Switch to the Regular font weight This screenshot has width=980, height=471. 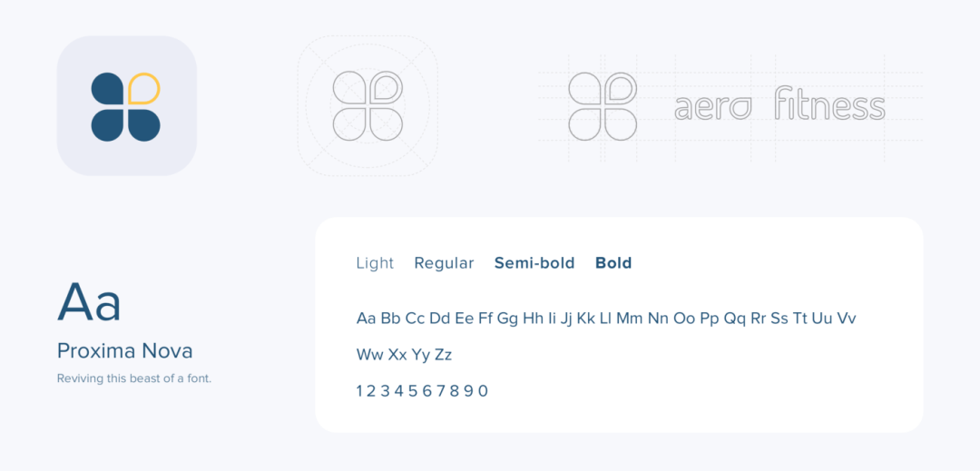[x=444, y=263]
